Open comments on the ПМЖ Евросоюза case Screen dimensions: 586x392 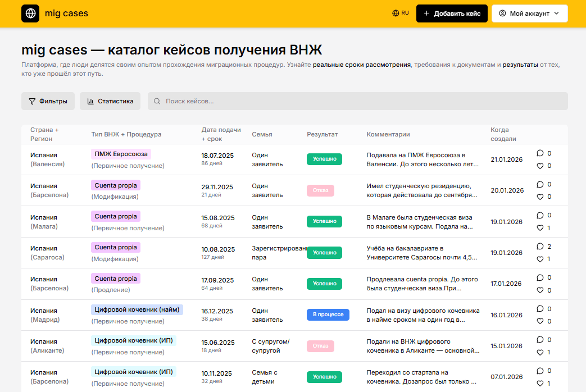(x=540, y=153)
